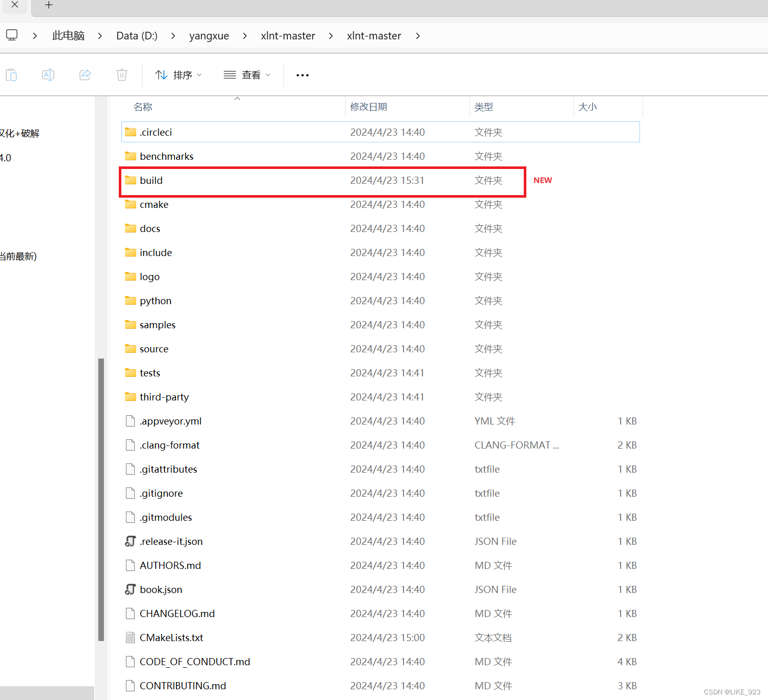Select the .gitignore file name
Screen dimensions: 768x700
tap(161, 494)
